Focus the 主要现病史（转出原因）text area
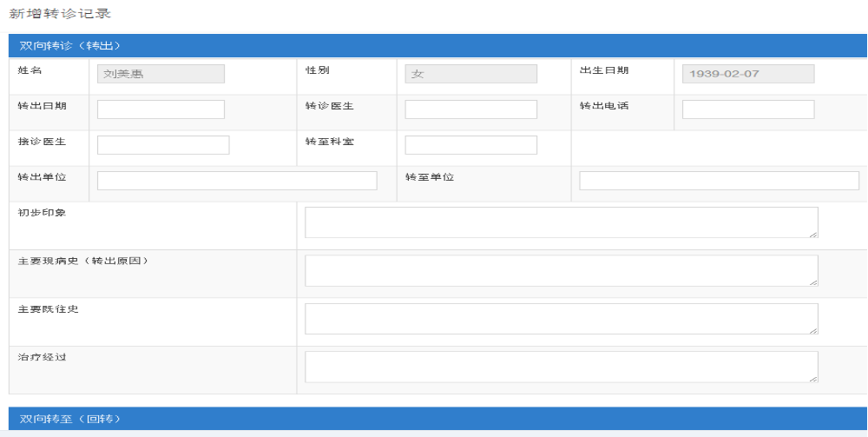 pos(561,270)
